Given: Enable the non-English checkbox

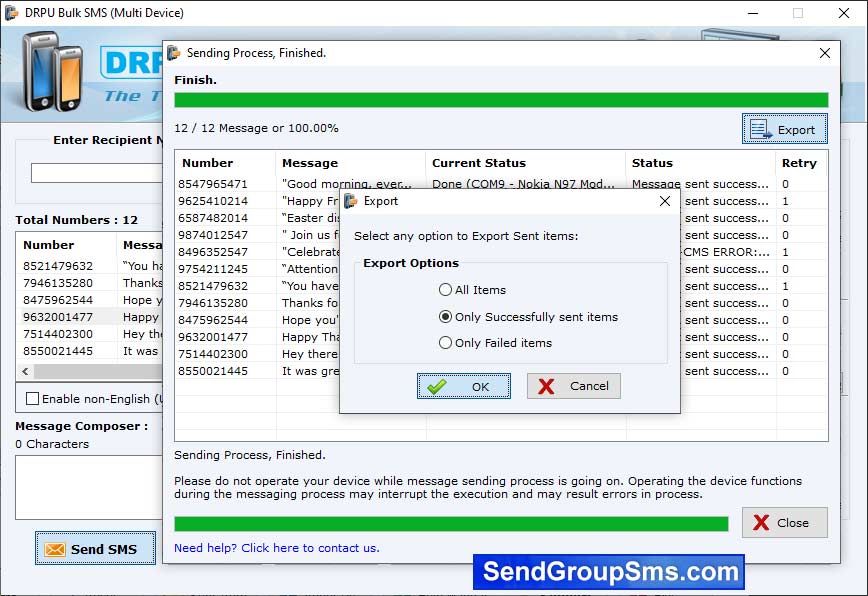Looking at the screenshot, I should point(33,399).
